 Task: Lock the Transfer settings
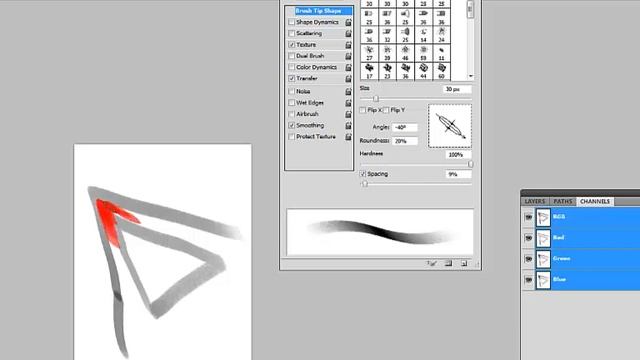(348, 79)
